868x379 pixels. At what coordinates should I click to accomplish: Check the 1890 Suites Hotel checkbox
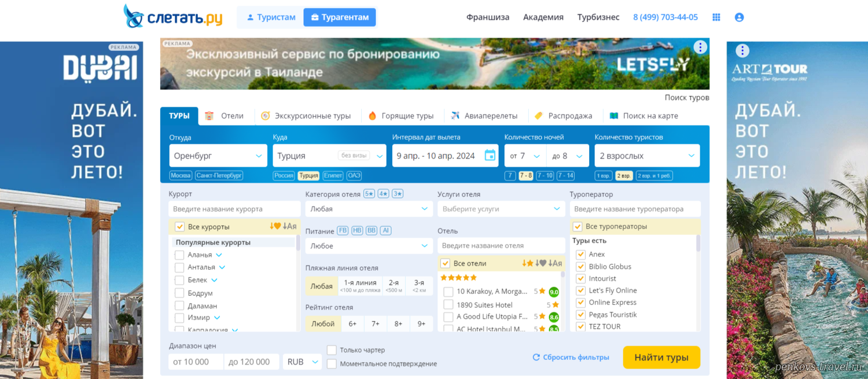pos(448,304)
